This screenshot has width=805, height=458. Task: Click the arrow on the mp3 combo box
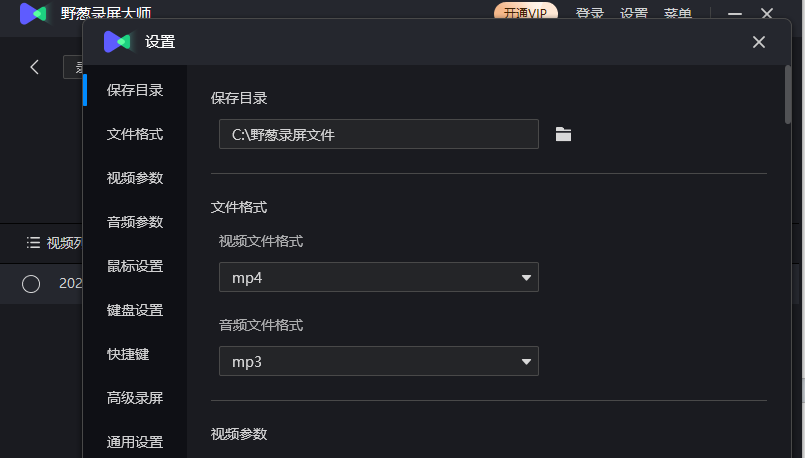(526, 361)
